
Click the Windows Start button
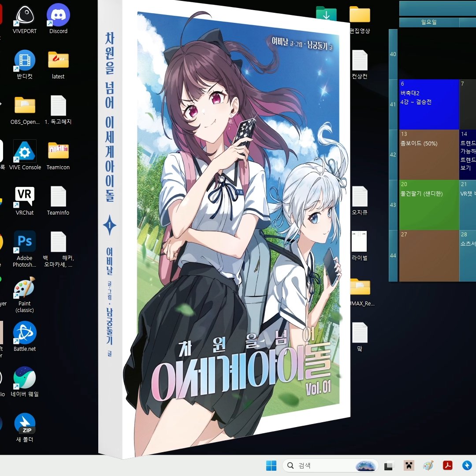click(x=271, y=465)
